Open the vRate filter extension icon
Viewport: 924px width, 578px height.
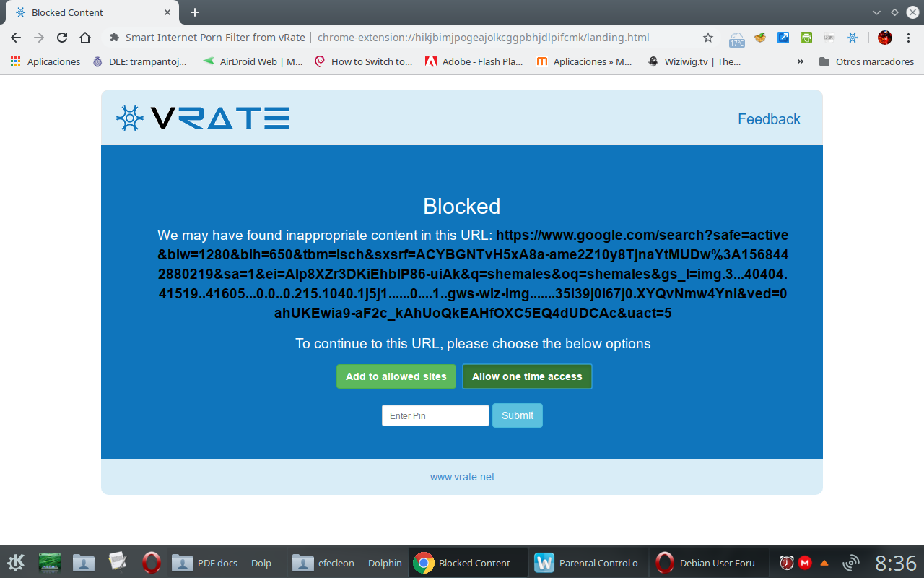click(x=853, y=38)
